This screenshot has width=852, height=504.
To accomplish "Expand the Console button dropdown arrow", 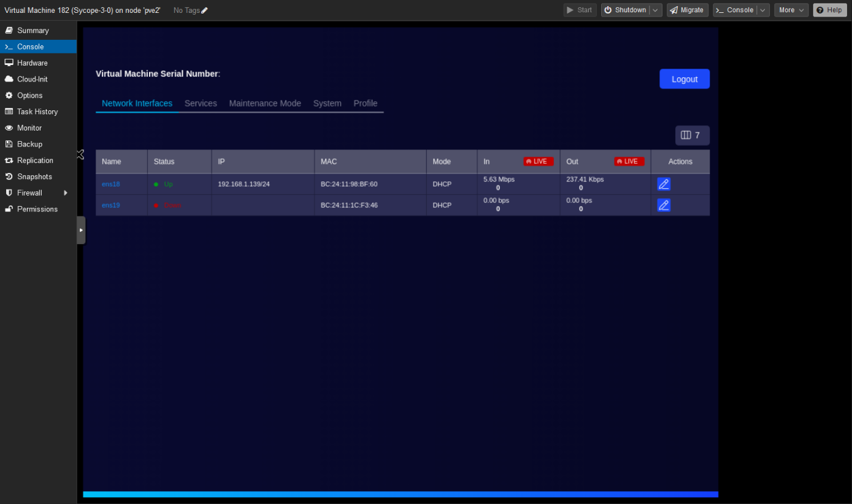I will [x=763, y=10].
